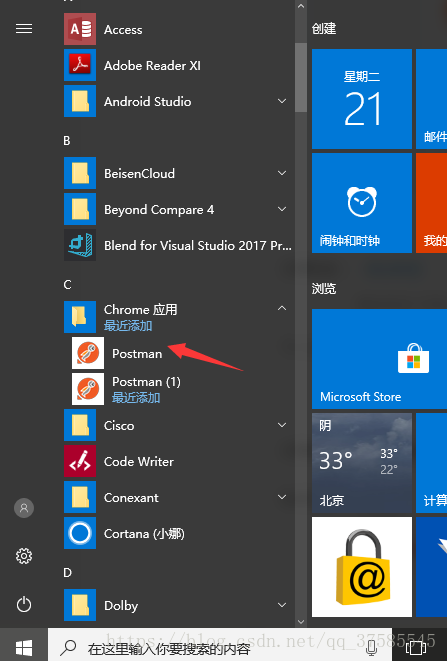The height and width of the screenshot is (661, 447).
Task: Open the yellow padlock @ tile
Action: 362,567
